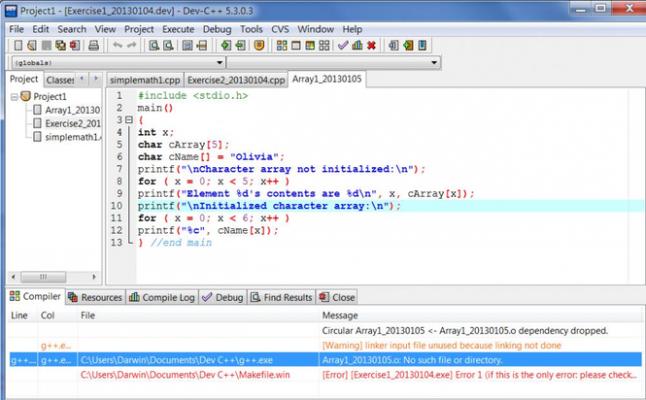
Task: Click the Message column header
Action: click(340, 316)
